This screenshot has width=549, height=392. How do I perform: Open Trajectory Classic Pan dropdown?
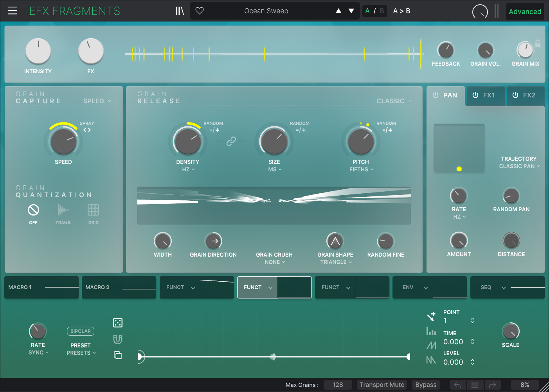519,166
